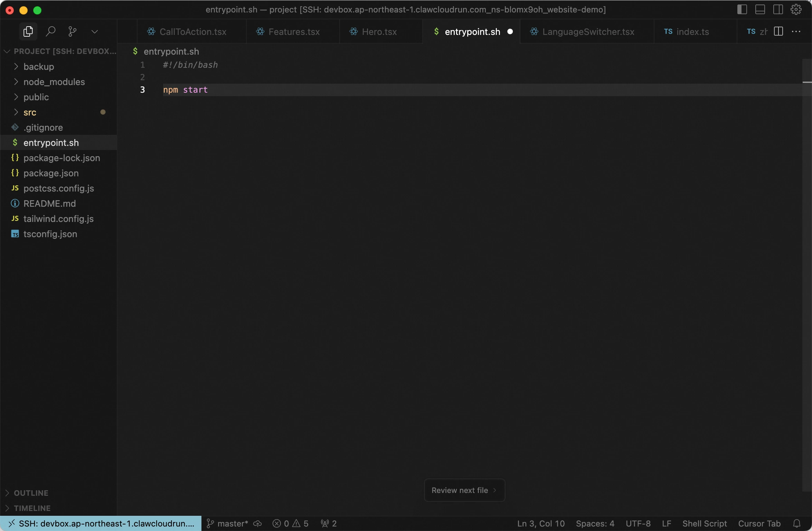Click the shebang line #!/bin/bash
The image size is (812, 531).
click(x=190, y=65)
